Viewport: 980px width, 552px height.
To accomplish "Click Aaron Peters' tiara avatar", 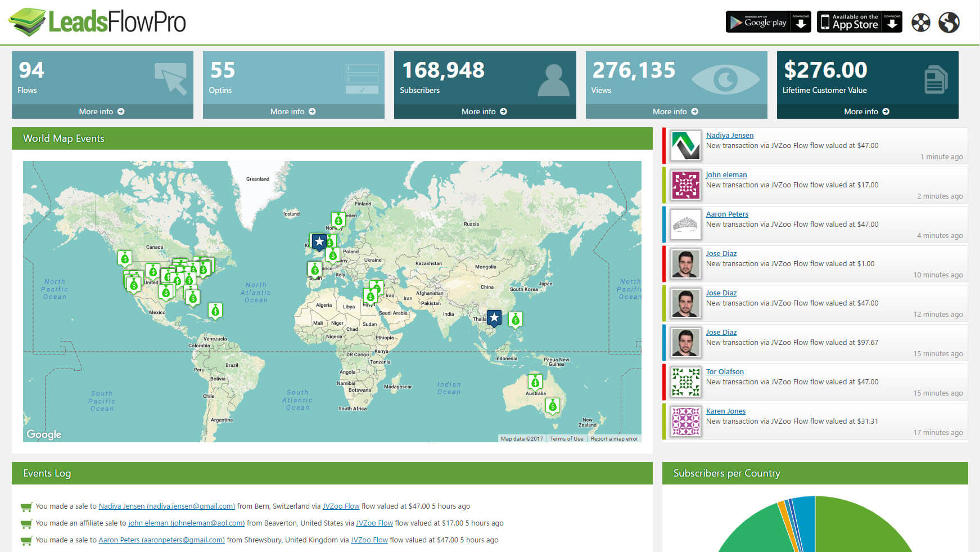I will coord(686,225).
